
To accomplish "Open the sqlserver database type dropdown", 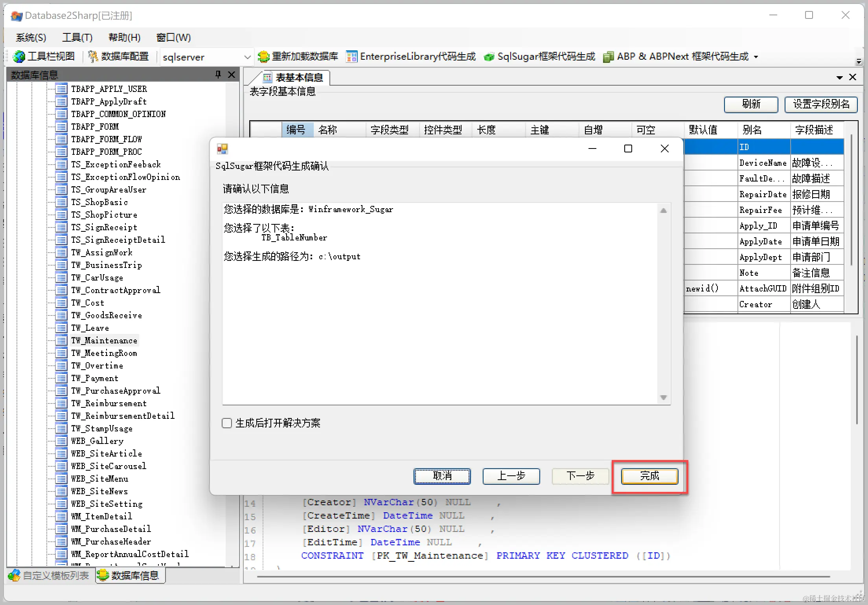I will tap(247, 57).
